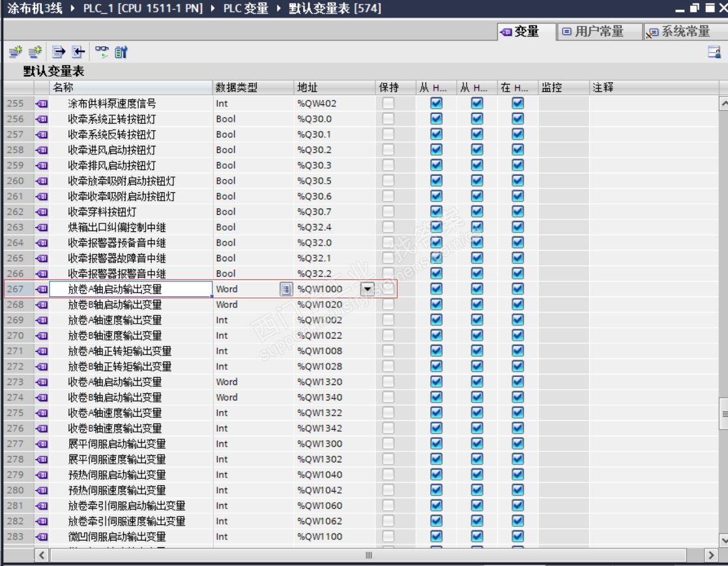This screenshot has height=566, width=728.
Task: Click the second insert tag row icon
Action: (35, 52)
